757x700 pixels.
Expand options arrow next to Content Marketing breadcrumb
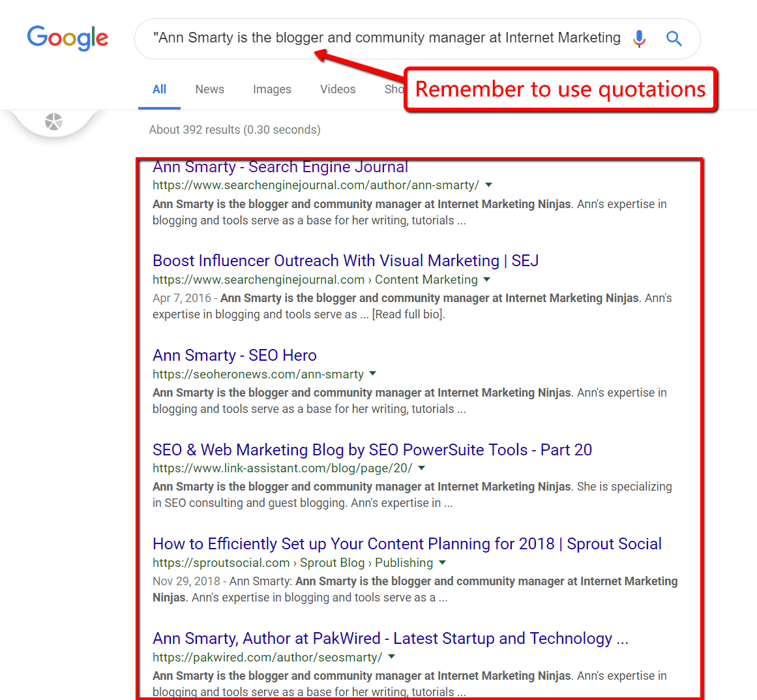pyautogui.click(x=486, y=279)
